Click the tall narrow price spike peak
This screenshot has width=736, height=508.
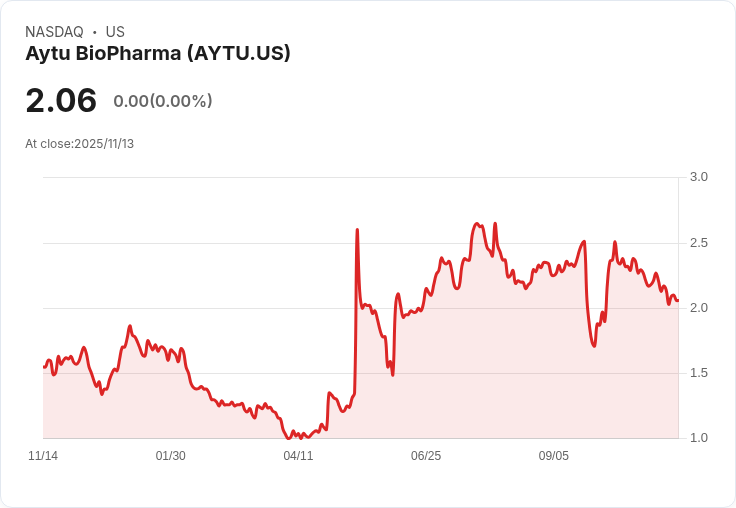pyautogui.click(x=357, y=230)
